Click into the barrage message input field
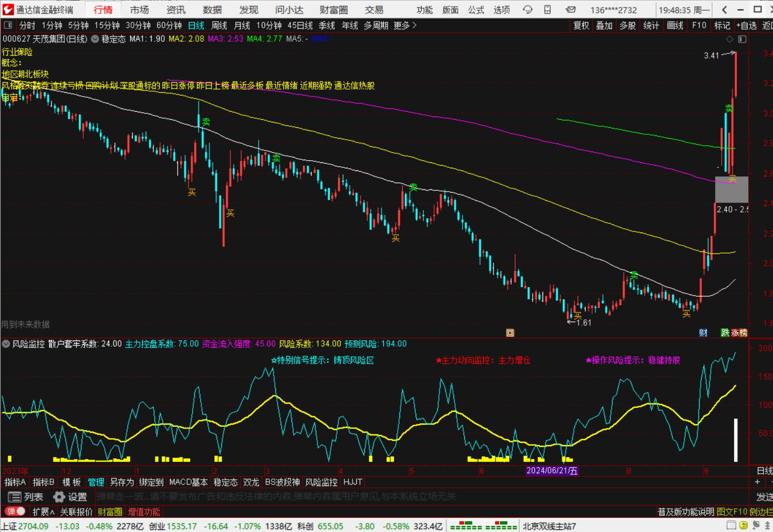 [421, 496]
